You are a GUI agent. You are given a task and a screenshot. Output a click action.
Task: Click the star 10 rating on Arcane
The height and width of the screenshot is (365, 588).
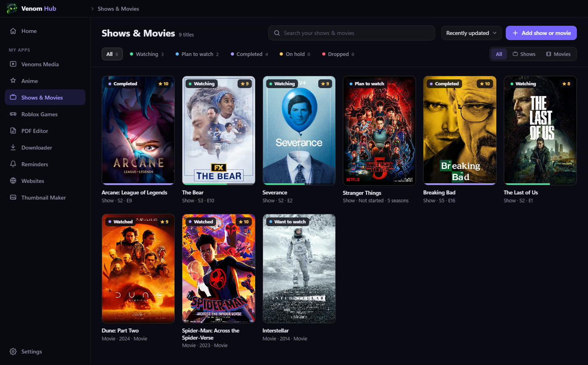click(x=163, y=84)
